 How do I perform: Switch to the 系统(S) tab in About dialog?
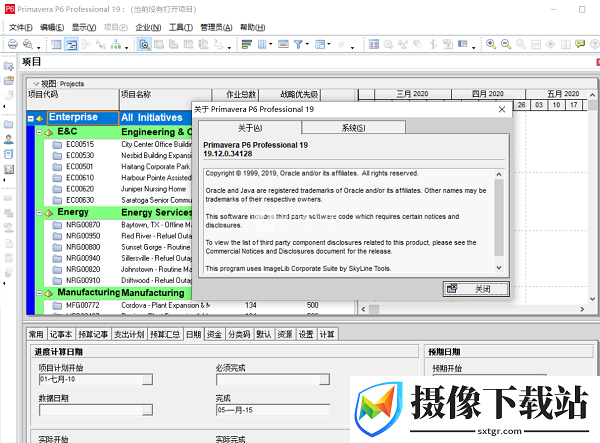pyautogui.click(x=354, y=128)
